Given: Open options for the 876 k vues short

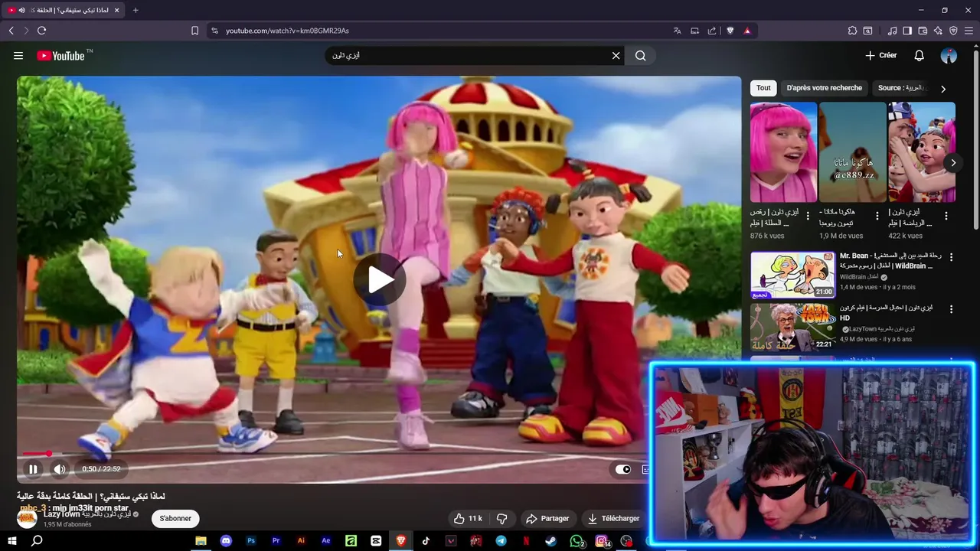Looking at the screenshot, I should [x=808, y=217].
